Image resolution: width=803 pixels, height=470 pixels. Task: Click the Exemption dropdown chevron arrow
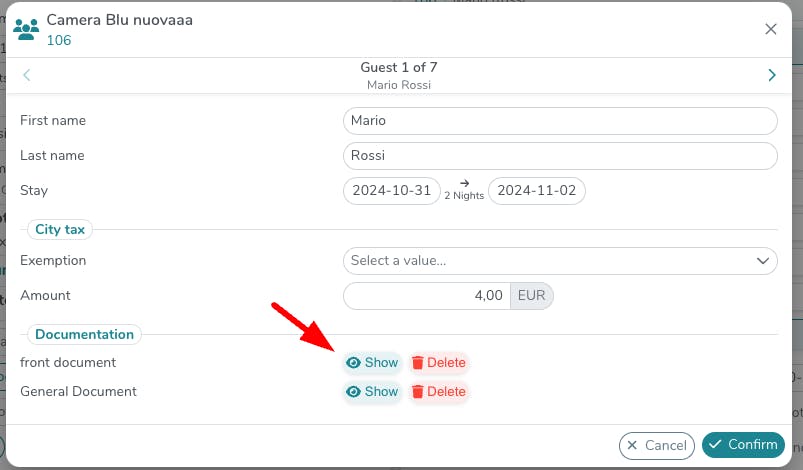761,261
